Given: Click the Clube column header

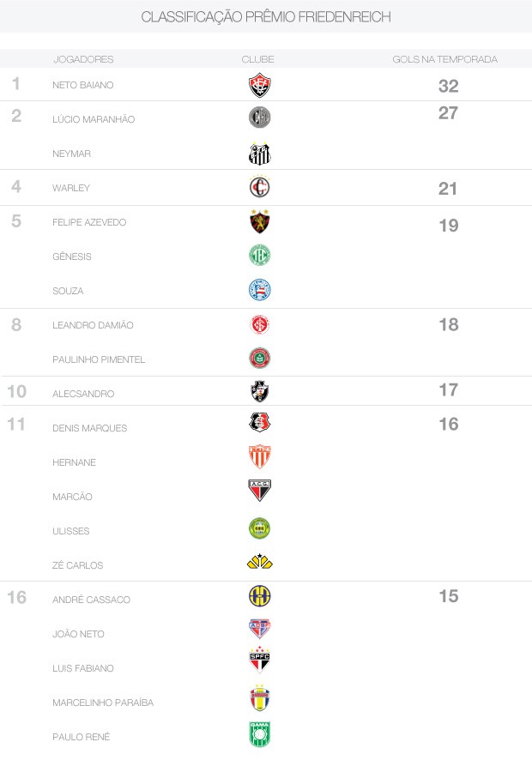Looking at the screenshot, I should click(x=257, y=59).
